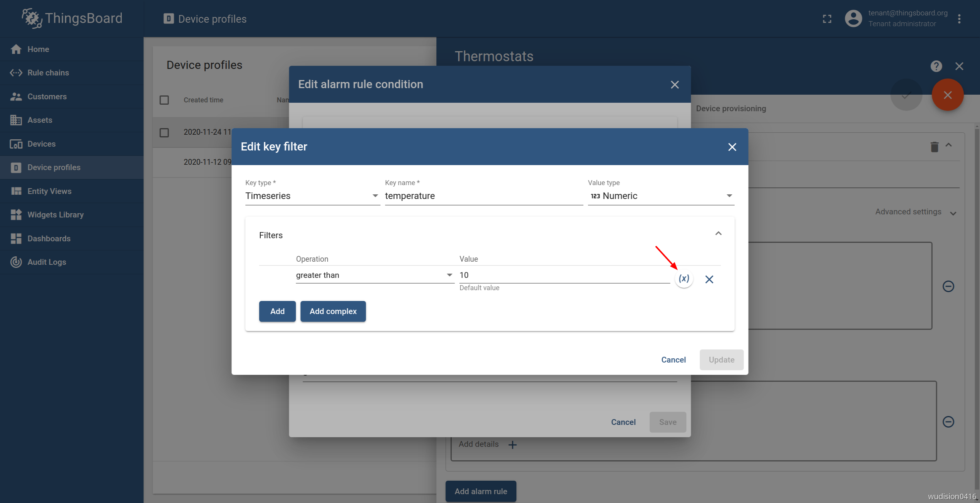The width and height of the screenshot is (980, 503).
Task: Open the top-right three-dot menu
Action: (959, 19)
